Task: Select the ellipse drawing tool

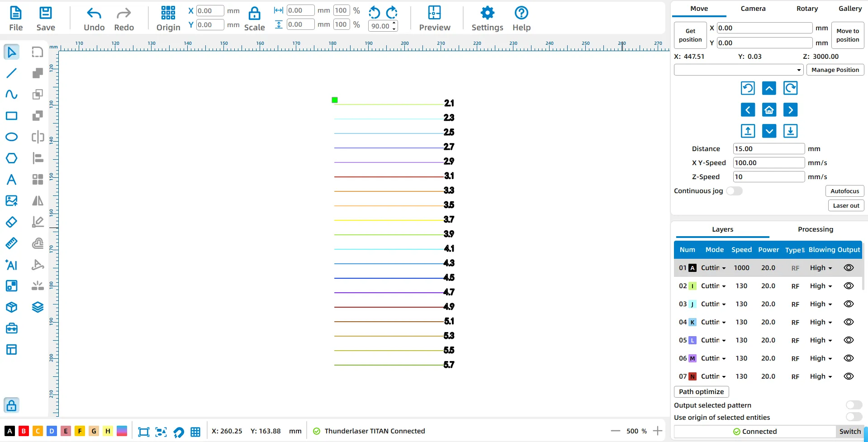Action: [x=11, y=137]
